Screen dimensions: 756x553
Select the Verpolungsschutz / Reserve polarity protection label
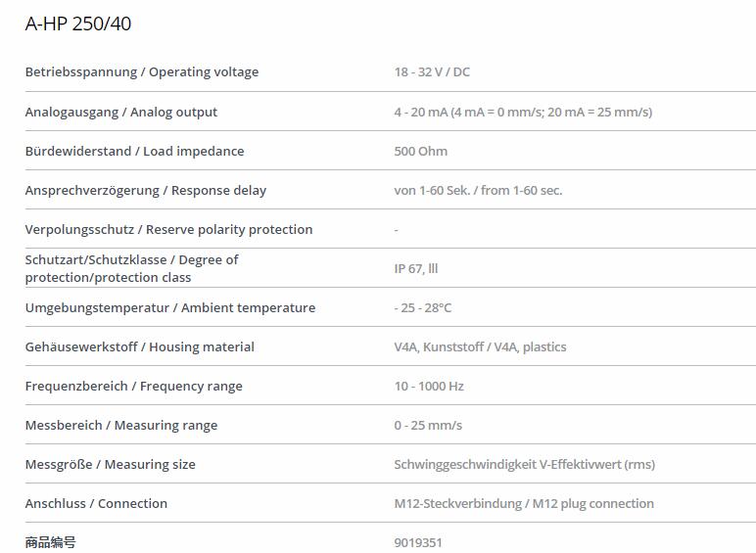[168, 230]
